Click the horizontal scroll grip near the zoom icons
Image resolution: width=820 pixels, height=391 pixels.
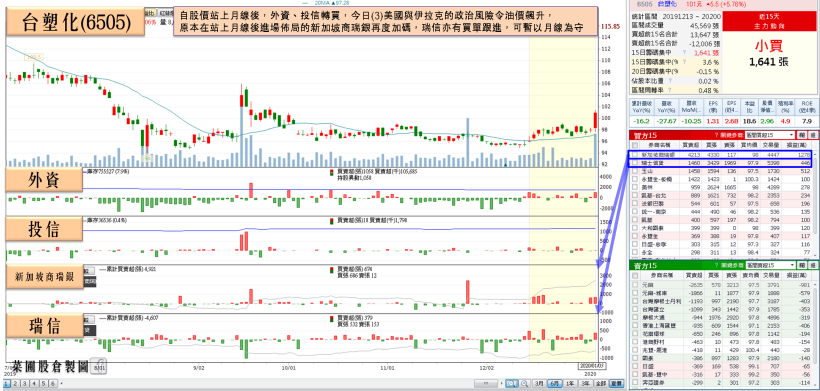486,383
